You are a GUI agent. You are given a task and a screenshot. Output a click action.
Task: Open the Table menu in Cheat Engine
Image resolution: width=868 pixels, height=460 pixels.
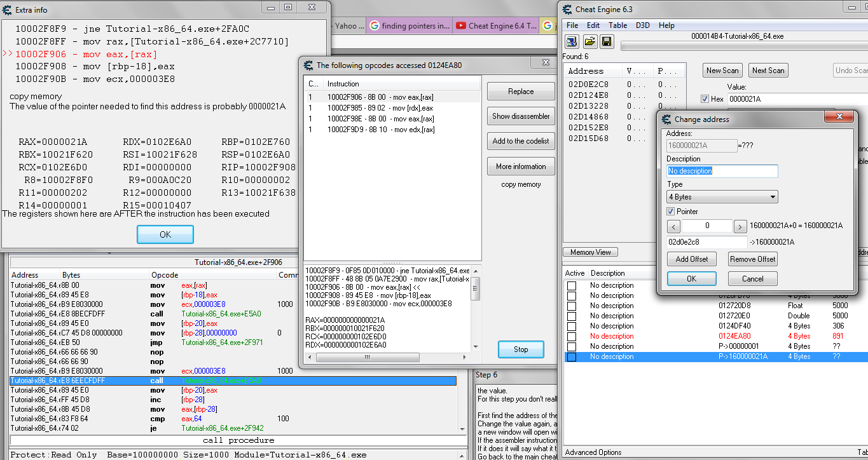617,25
